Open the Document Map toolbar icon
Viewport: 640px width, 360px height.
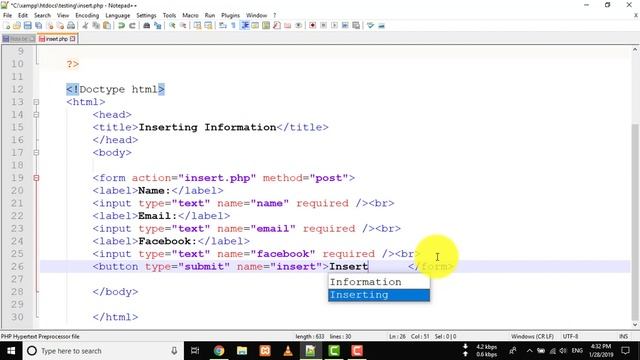point(266,25)
